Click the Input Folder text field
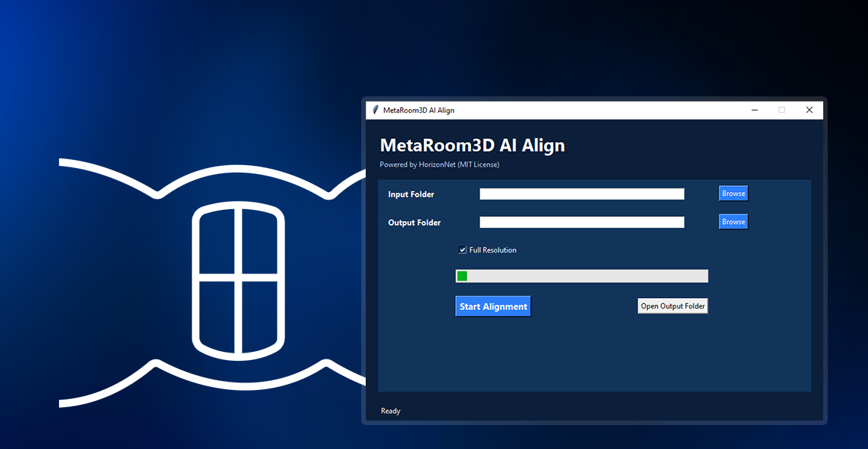 [x=582, y=194]
